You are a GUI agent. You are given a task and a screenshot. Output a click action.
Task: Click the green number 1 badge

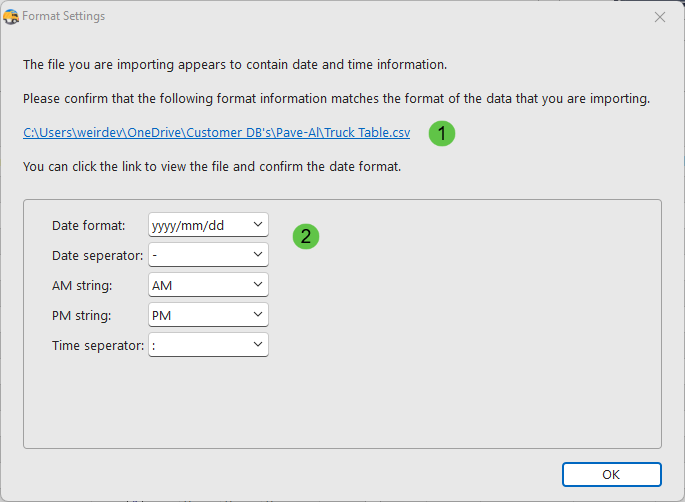[x=441, y=133]
